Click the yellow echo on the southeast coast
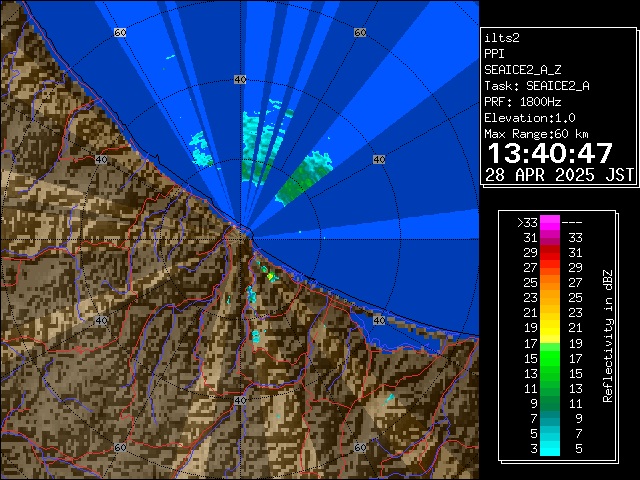Screen dimensions: 640x480 point(270,276)
